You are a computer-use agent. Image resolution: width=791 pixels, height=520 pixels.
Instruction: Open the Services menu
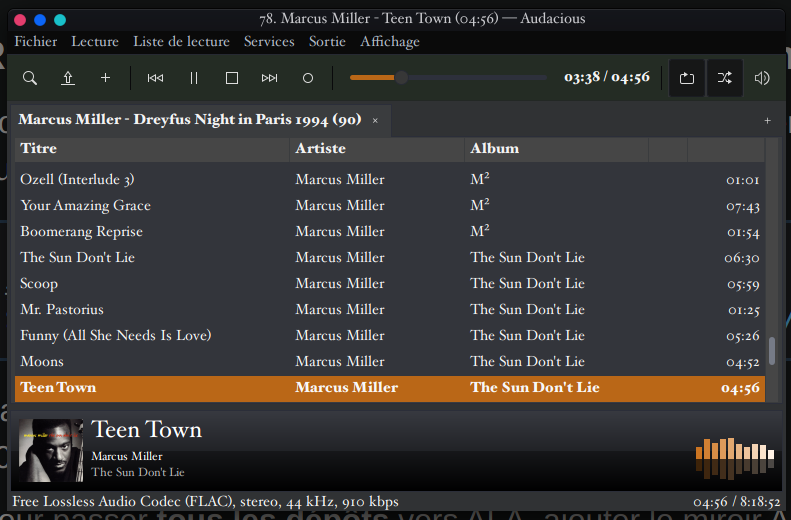pyautogui.click(x=269, y=41)
